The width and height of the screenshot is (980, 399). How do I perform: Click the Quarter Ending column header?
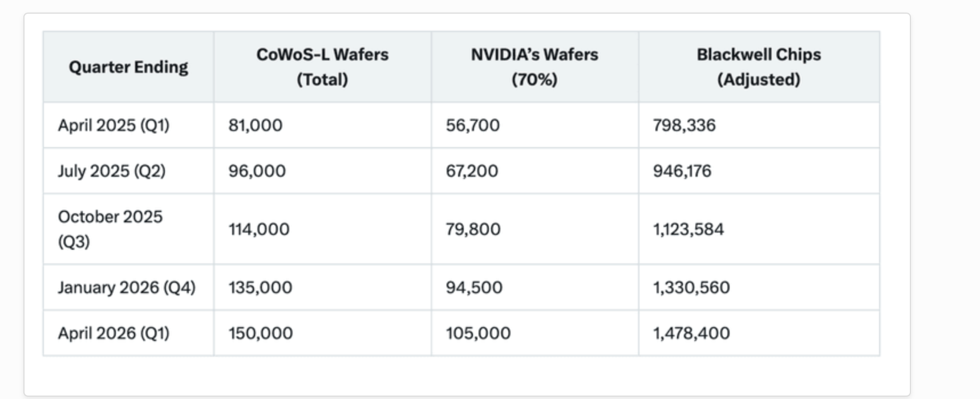point(128,67)
